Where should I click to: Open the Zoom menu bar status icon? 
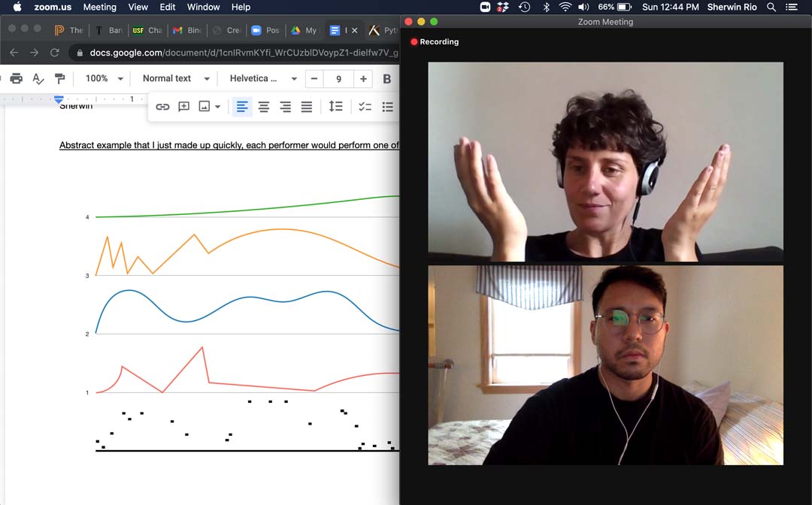tap(485, 8)
